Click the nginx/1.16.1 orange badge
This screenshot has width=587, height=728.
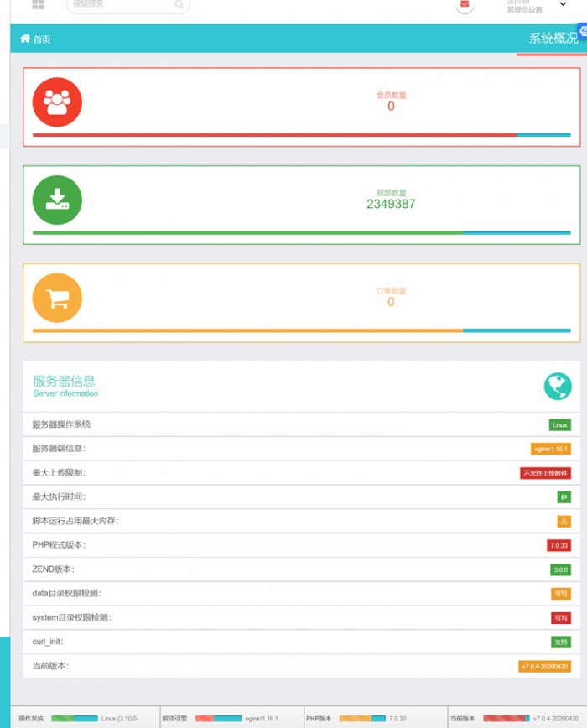click(550, 450)
